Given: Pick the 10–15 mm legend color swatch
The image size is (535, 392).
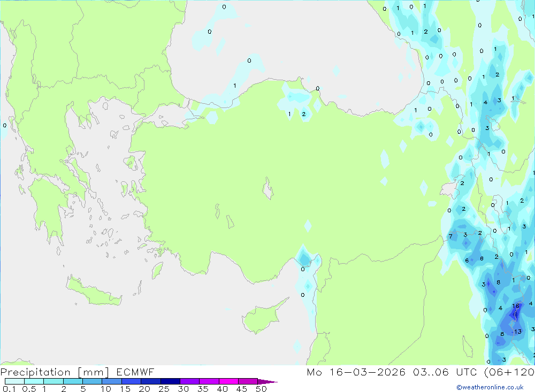Looking at the screenshot, I should [112, 381].
